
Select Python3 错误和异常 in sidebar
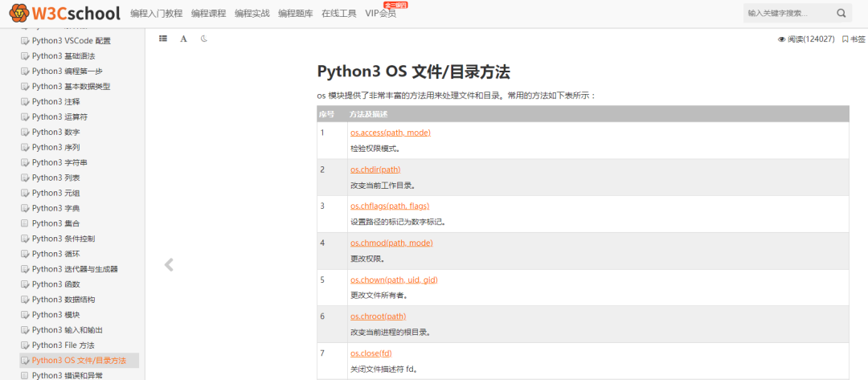67,375
